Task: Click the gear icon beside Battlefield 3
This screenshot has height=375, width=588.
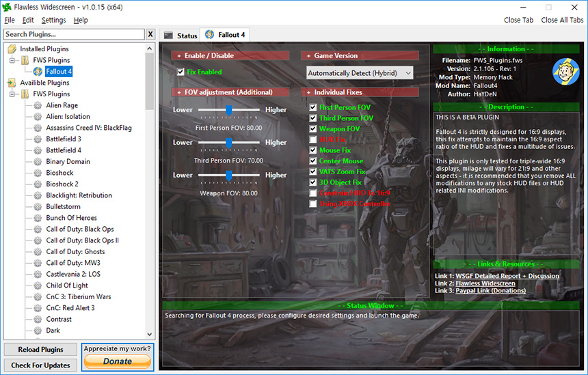Action: 38,139
